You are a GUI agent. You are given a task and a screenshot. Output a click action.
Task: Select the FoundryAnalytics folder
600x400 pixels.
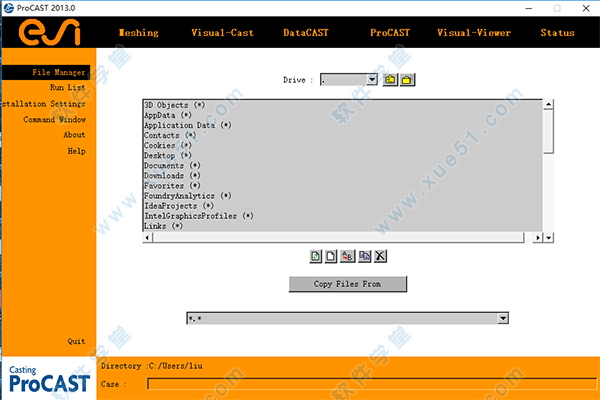pos(188,196)
